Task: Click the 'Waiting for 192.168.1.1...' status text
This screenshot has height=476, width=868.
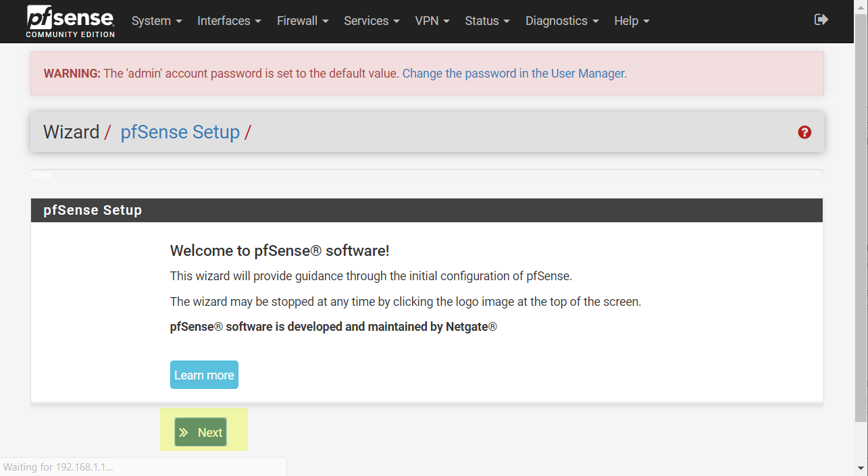Action: tap(58, 467)
